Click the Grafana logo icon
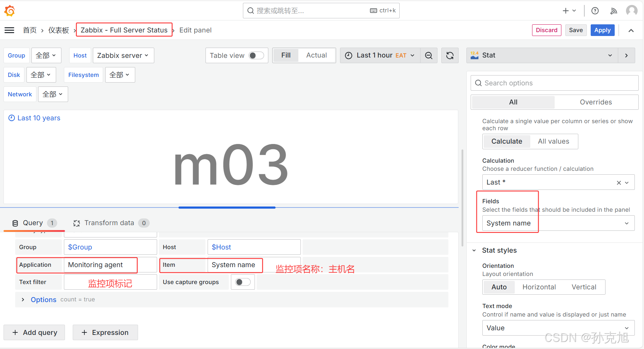The image size is (644, 349). click(x=10, y=11)
